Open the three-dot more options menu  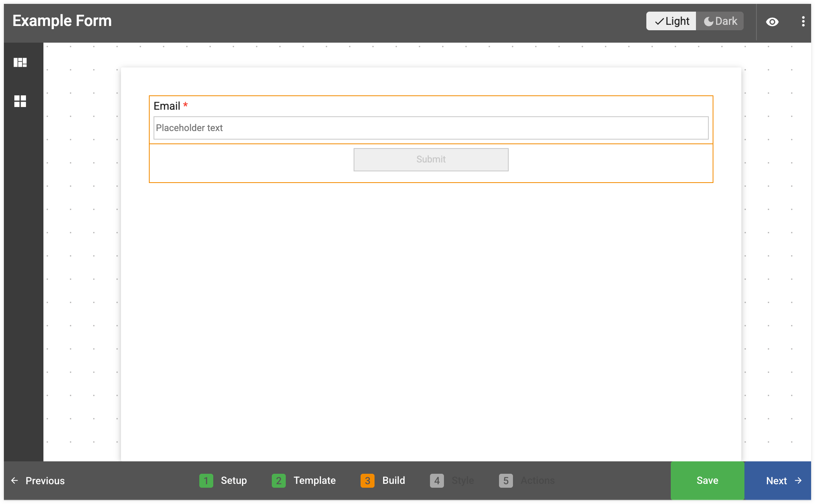pyautogui.click(x=803, y=21)
